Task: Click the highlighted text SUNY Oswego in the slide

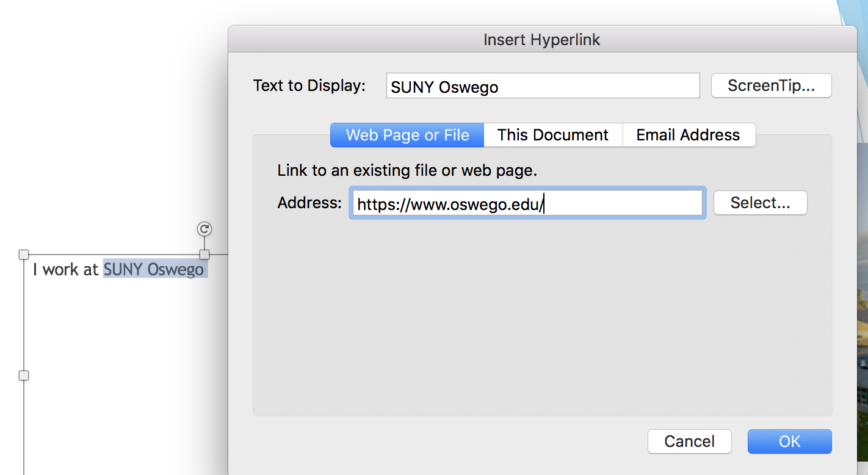Action: point(154,269)
